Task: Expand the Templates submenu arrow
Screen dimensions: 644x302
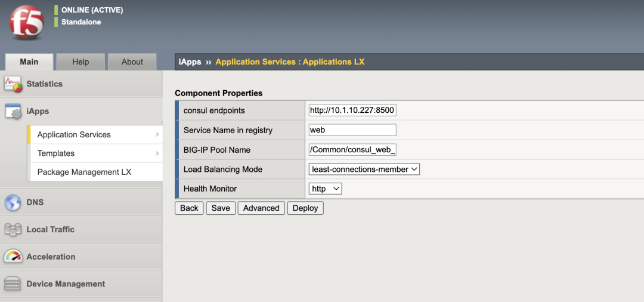Action: click(157, 153)
